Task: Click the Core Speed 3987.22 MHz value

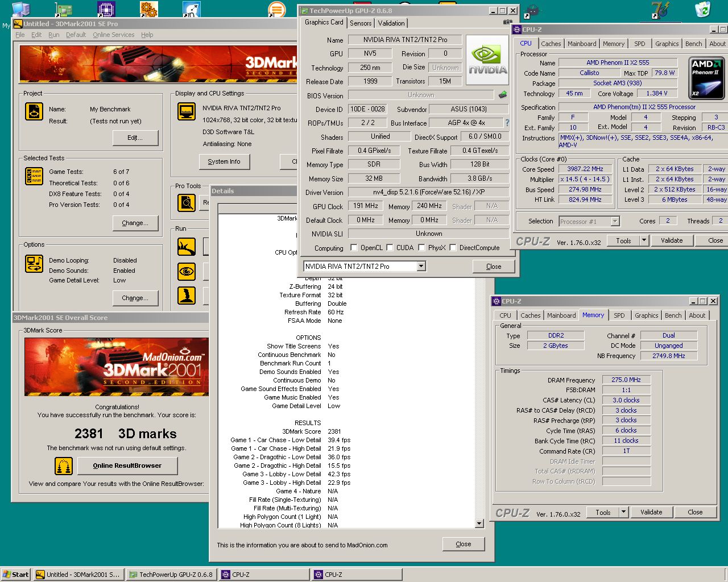Action: (585, 169)
